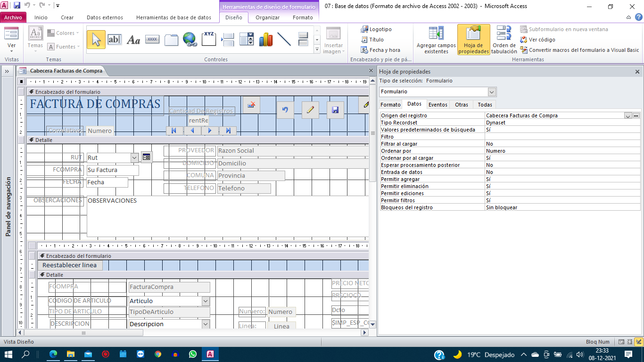This screenshot has width=644, height=362.
Task: Open File Explorer from the taskbar
Action: click(x=71, y=354)
